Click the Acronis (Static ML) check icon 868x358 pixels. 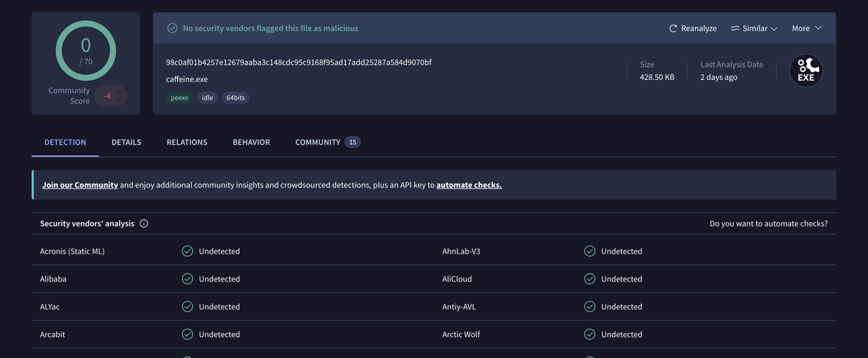(187, 251)
